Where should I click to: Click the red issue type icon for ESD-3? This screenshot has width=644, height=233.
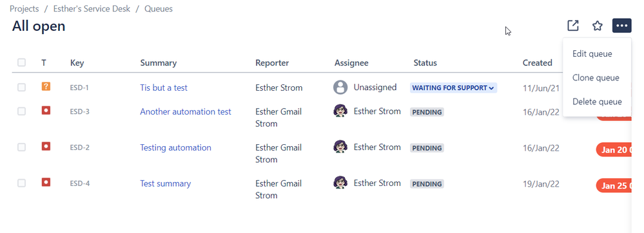46,110
